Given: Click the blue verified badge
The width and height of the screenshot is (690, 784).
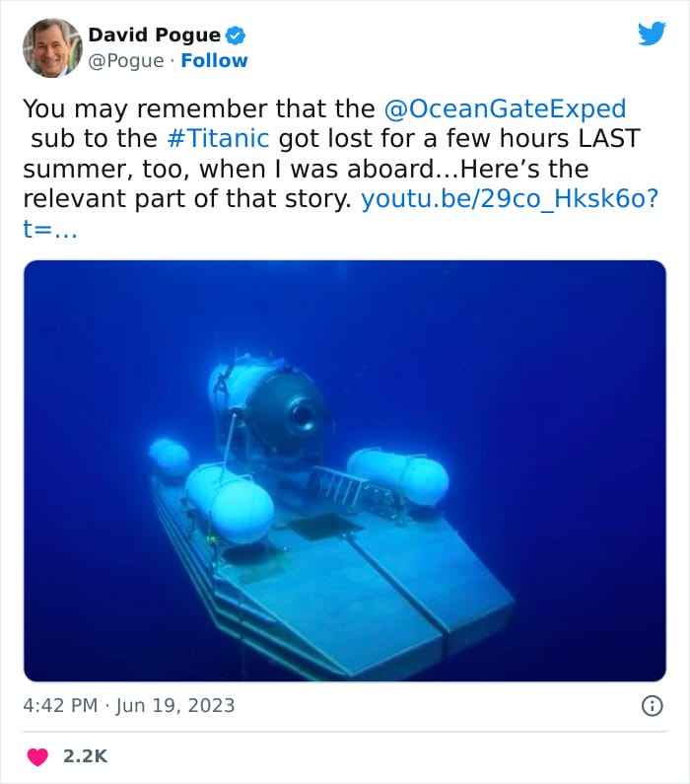Looking at the screenshot, I should tap(236, 36).
